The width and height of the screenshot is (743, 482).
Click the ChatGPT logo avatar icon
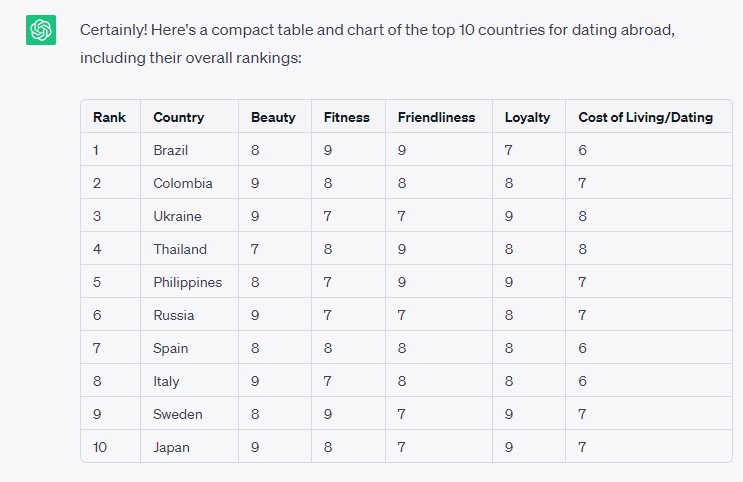[41, 30]
